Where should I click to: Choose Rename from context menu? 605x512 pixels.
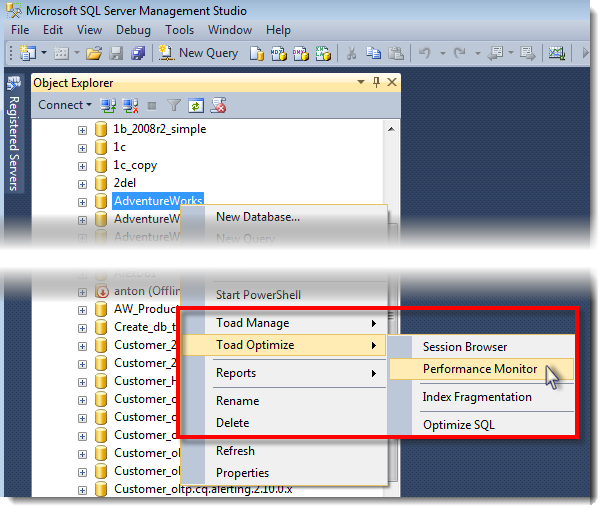pos(284,401)
